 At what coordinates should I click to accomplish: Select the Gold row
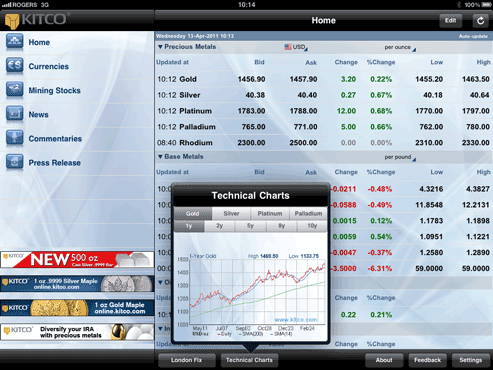coord(324,79)
